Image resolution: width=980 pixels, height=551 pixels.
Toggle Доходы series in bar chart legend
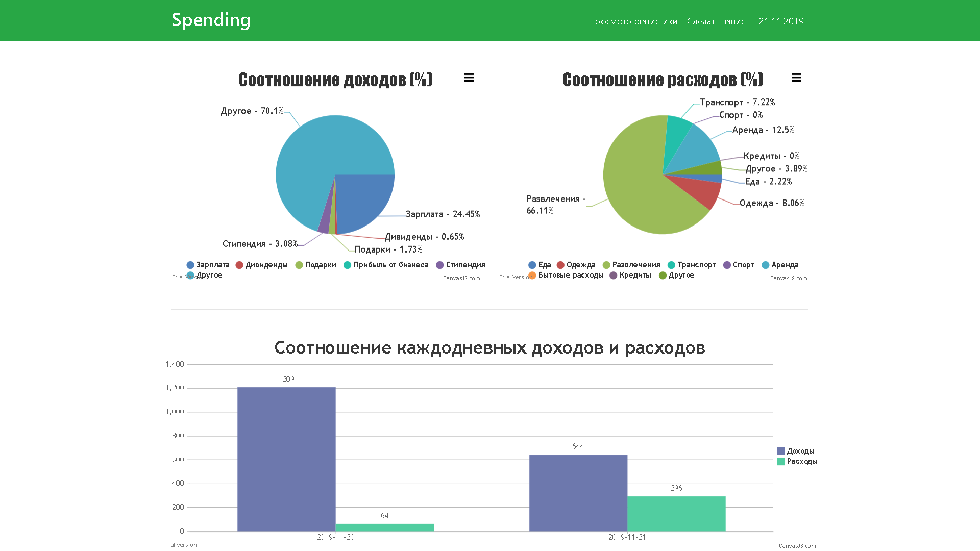point(800,451)
